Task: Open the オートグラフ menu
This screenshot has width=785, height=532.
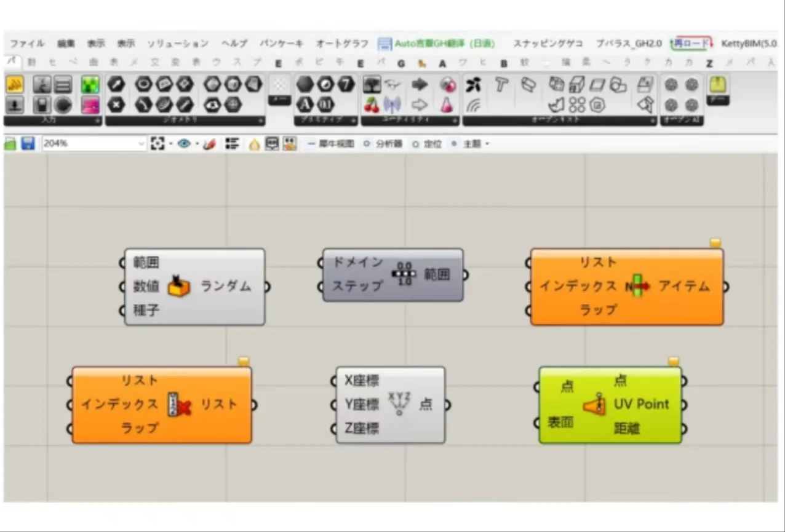Action: pyautogui.click(x=342, y=44)
